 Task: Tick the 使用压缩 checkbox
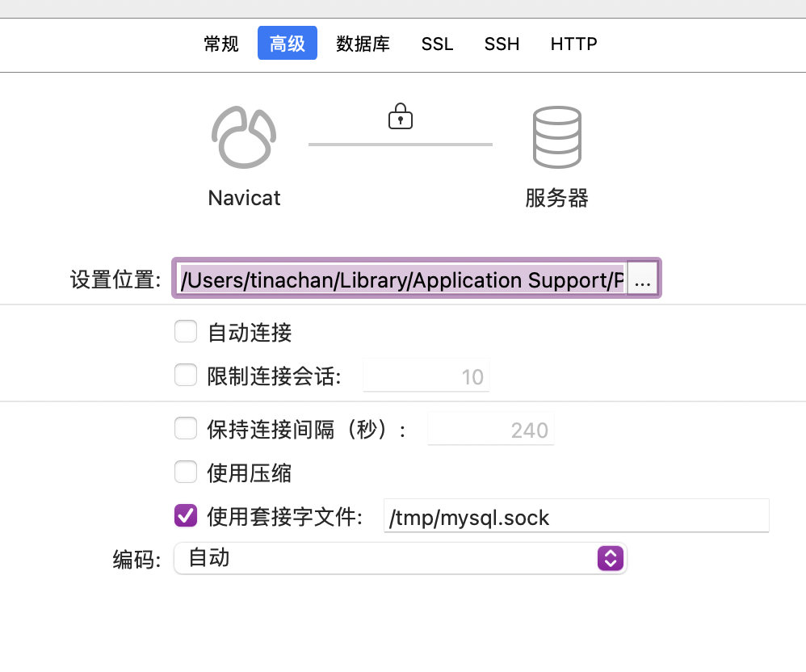tap(186, 472)
